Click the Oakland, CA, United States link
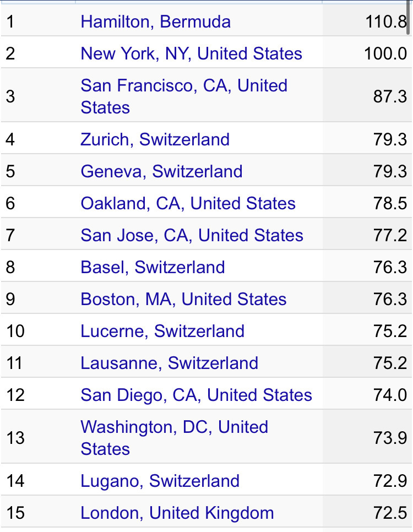Viewport: 413px width, 532px height. pos(188,203)
